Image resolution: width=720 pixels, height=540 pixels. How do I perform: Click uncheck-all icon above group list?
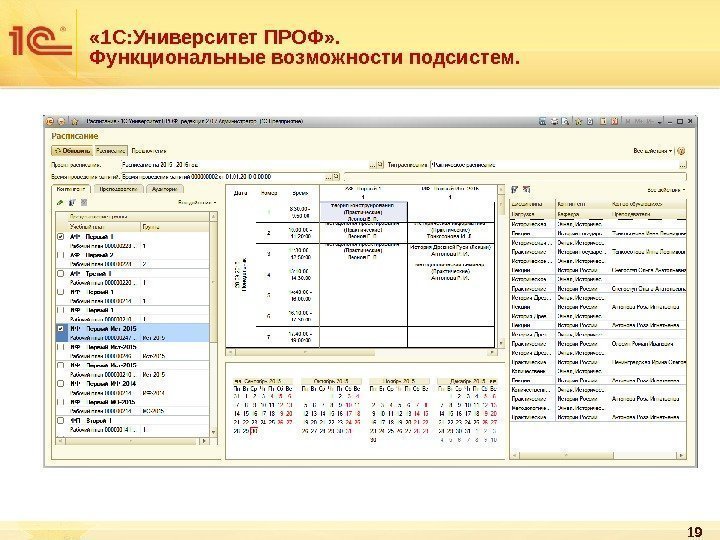point(84,202)
